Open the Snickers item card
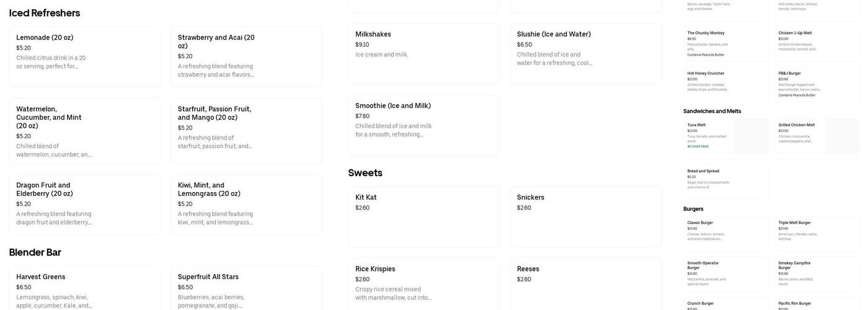 585,216
